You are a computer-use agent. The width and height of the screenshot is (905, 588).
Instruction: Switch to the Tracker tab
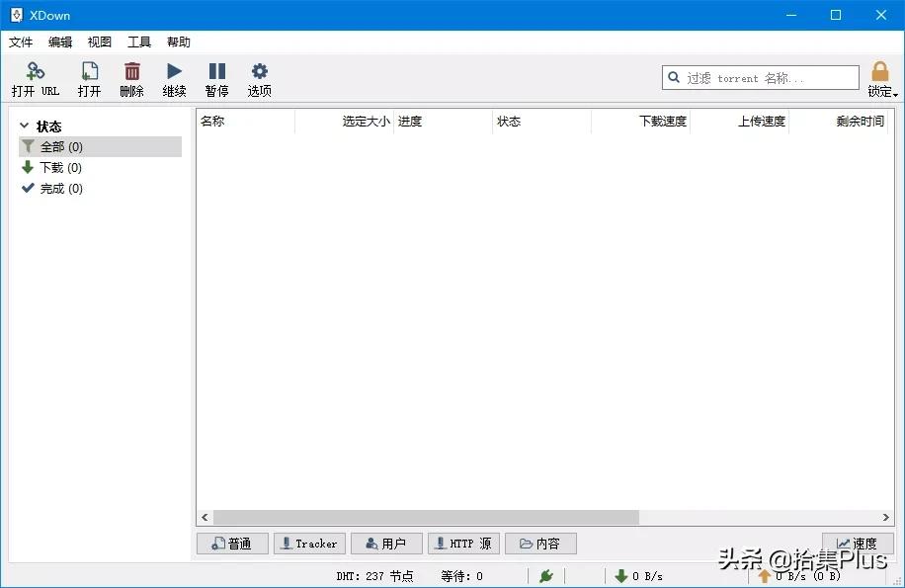pos(309,543)
